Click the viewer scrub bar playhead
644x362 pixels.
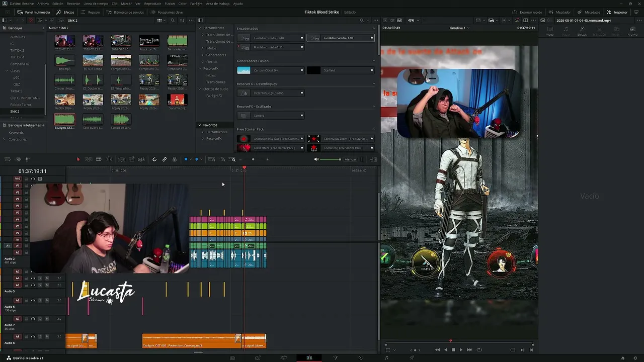(451, 341)
